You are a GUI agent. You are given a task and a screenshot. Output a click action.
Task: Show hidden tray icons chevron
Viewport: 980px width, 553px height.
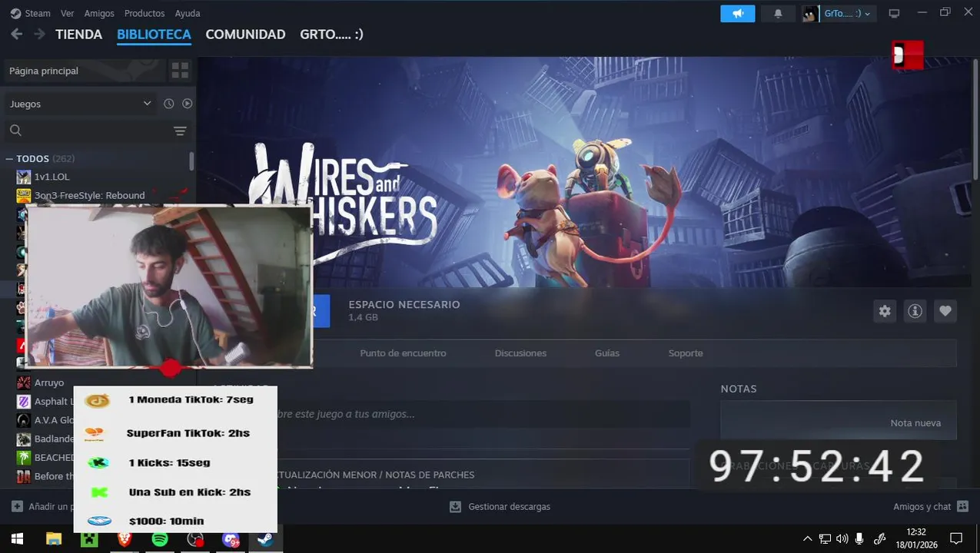[x=807, y=539]
